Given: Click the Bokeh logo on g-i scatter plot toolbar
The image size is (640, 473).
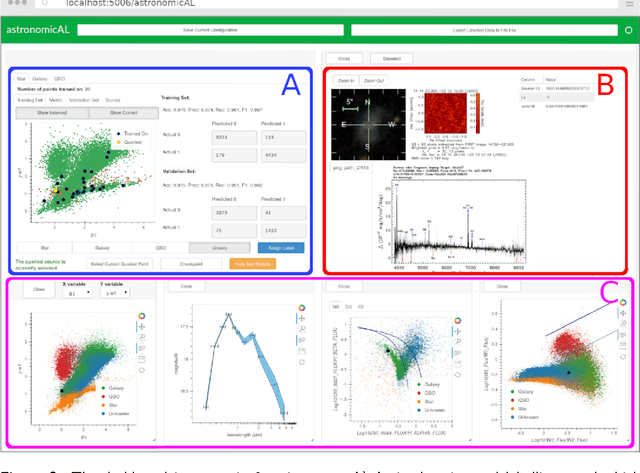Looking at the screenshot, I should tap(142, 316).
